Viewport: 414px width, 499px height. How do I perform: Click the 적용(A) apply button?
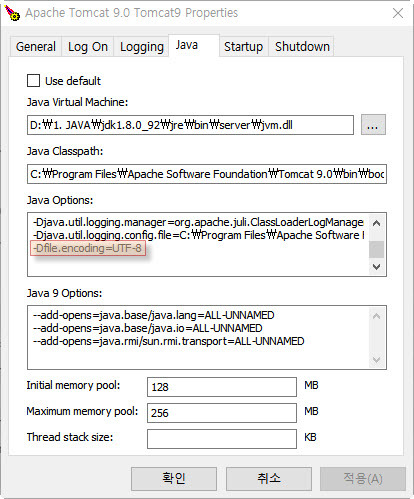(363, 479)
